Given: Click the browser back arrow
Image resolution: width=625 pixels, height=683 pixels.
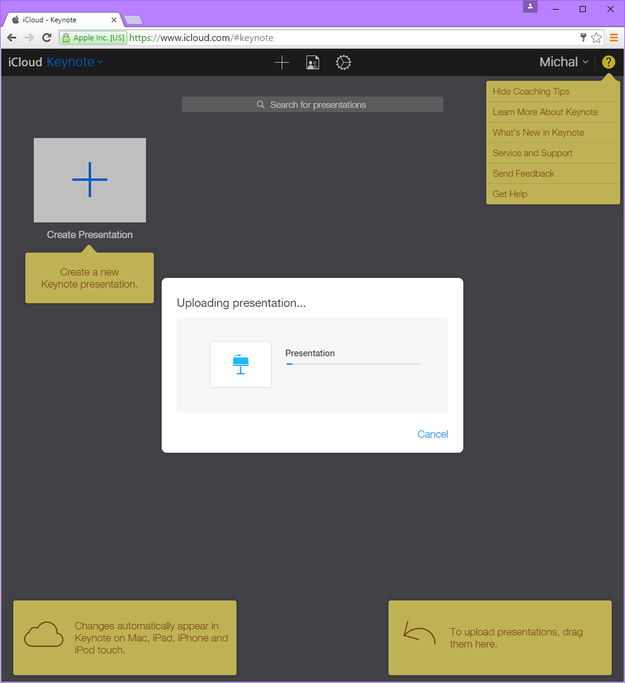Looking at the screenshot, I should [12, 38].
